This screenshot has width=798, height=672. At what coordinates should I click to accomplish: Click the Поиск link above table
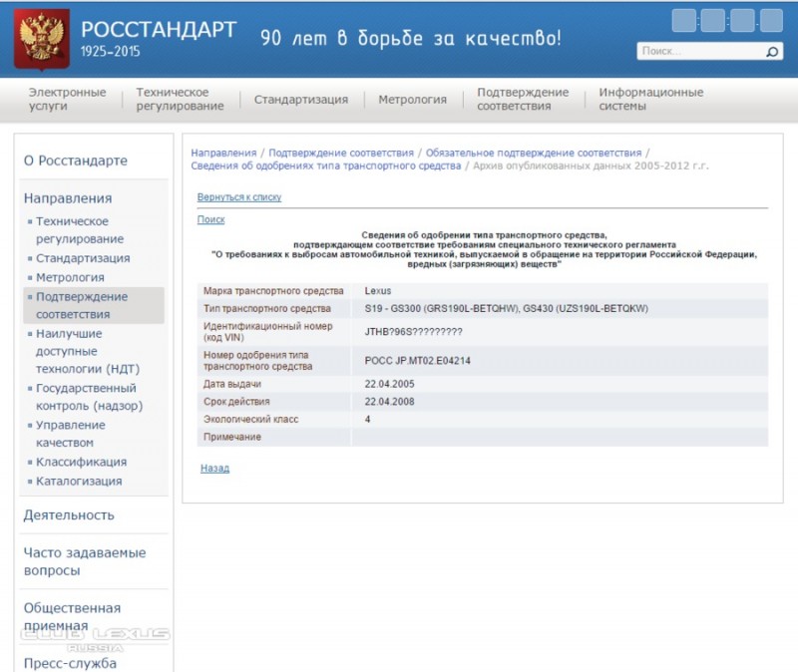pos(210,219)
